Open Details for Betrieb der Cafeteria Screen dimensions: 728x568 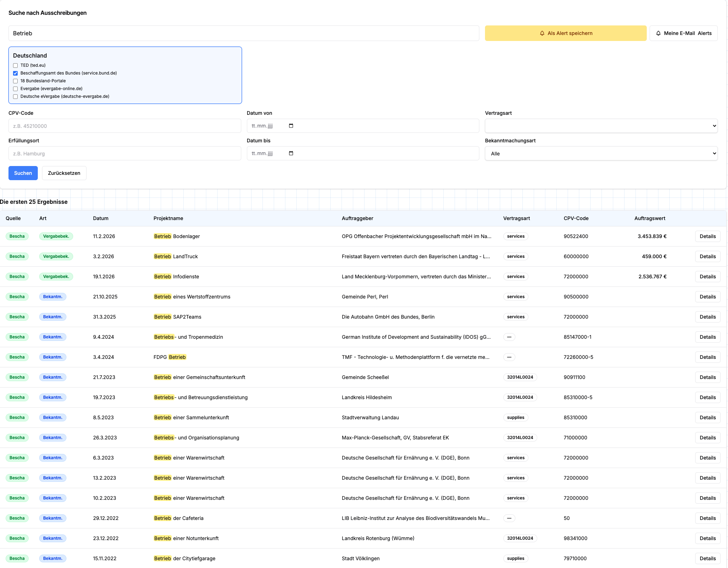pos(708,518)
